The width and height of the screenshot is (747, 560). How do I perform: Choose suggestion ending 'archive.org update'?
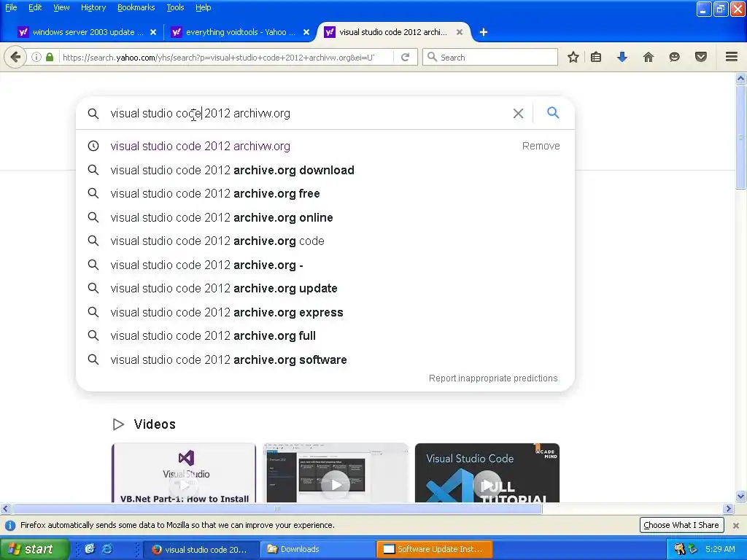coord(325,289)
